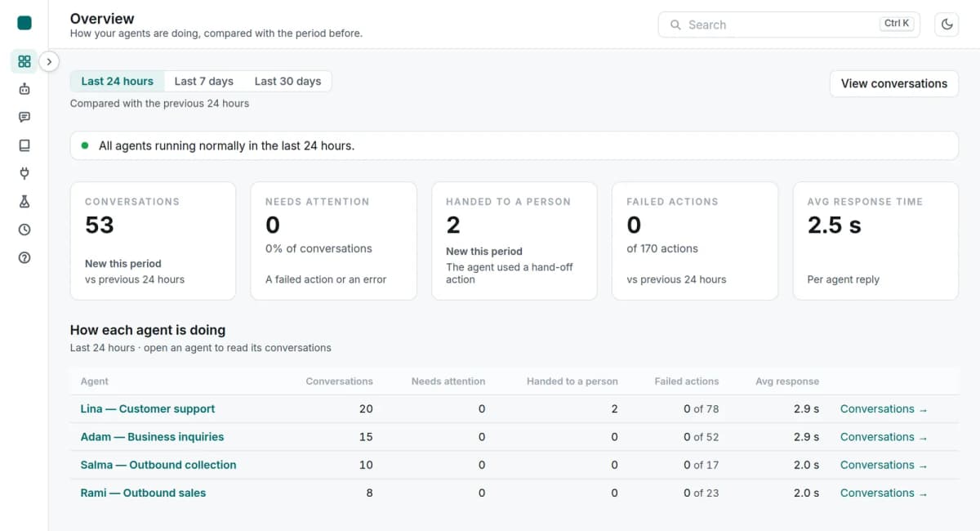Image resolution: width=980 pixels, height=531 pixels.
Task: Click the "0 of 17" failed actions cell
Action: coord(702,465)
